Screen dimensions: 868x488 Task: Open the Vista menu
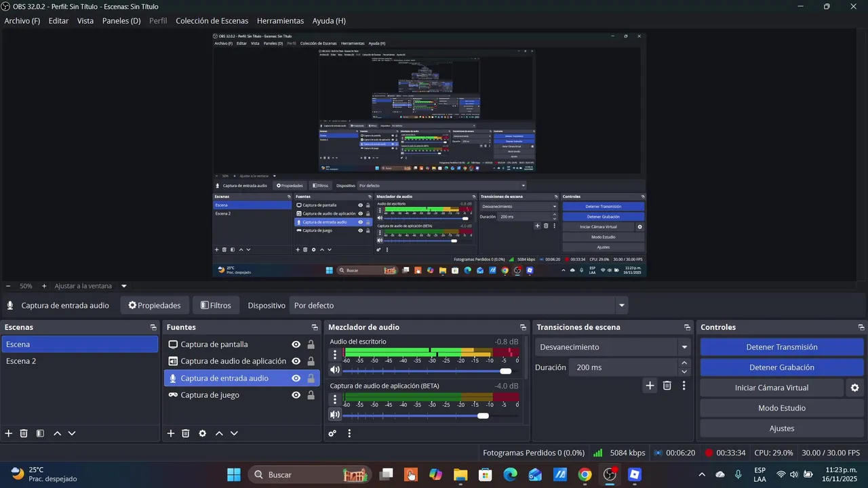tap(85, 21)
